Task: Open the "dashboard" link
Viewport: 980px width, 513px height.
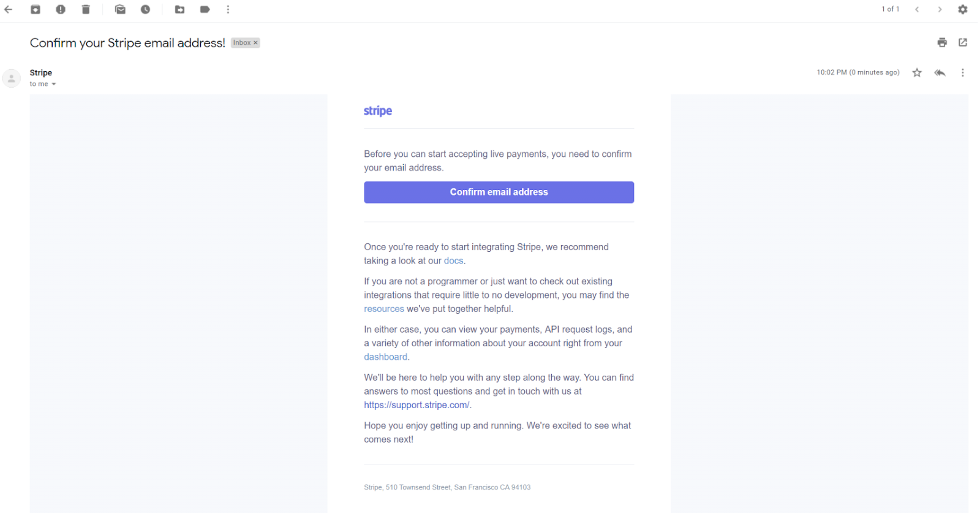Action: [x=385, y=357]
